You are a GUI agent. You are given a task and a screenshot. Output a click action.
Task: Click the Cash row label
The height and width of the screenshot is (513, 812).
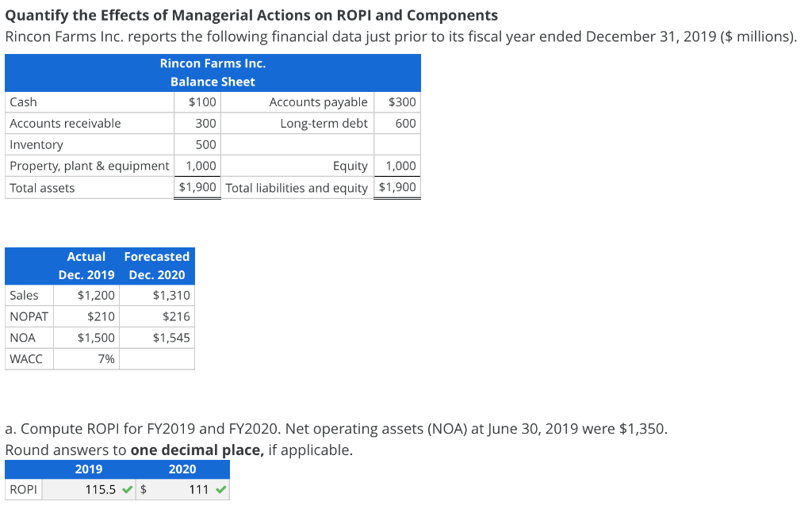click(23, 102)
